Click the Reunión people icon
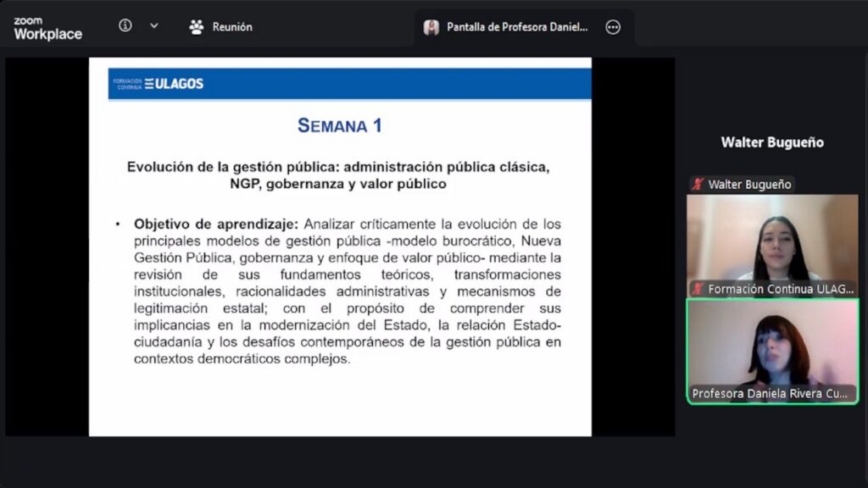The image size is (868, 488). [x=196, y=26]
